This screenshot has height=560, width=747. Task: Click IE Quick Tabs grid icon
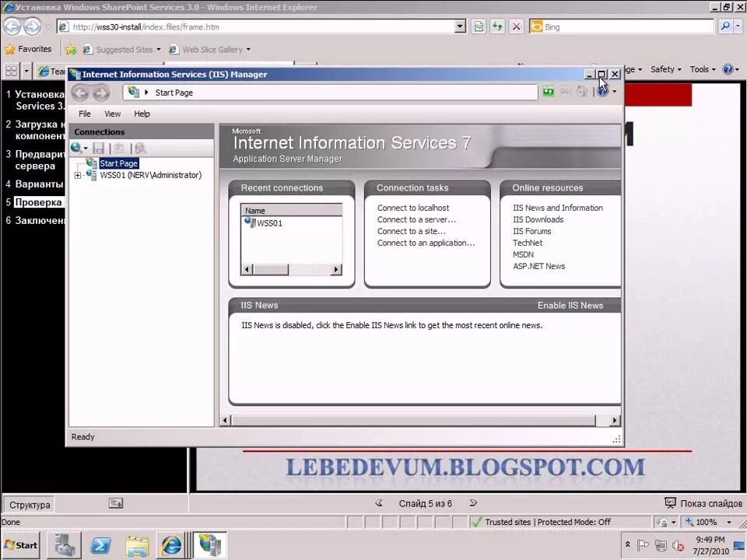(12, 71)
